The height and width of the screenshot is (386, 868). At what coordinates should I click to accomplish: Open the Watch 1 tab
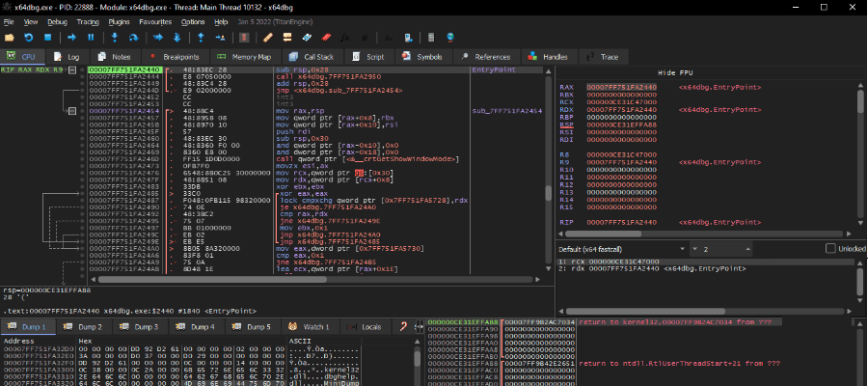[310, 327]
